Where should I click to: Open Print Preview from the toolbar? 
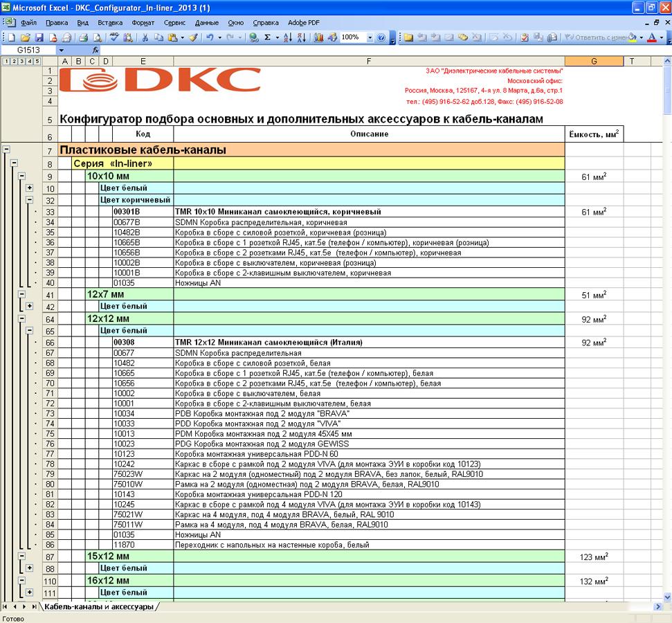[x=97, y=37]
